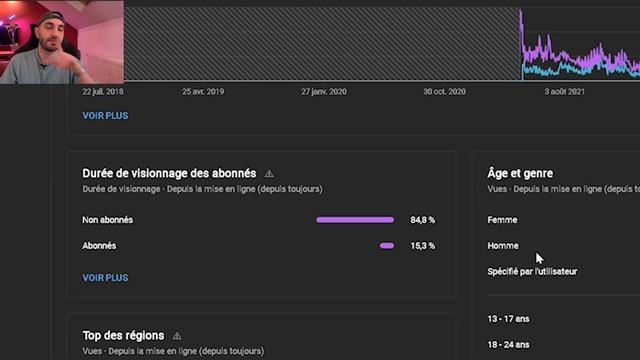Click the 30 oct. 2020 date label

pyautogui.click(x=444, y=92)
